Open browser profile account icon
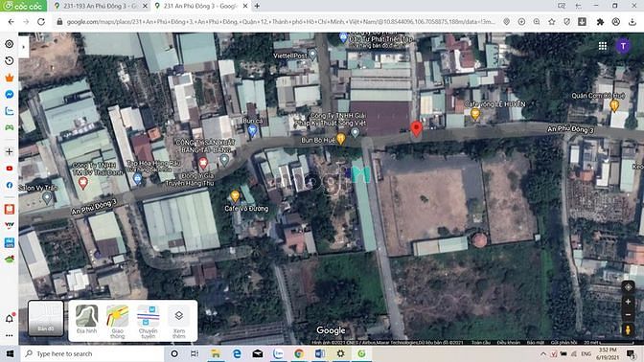 click(615, 22)
